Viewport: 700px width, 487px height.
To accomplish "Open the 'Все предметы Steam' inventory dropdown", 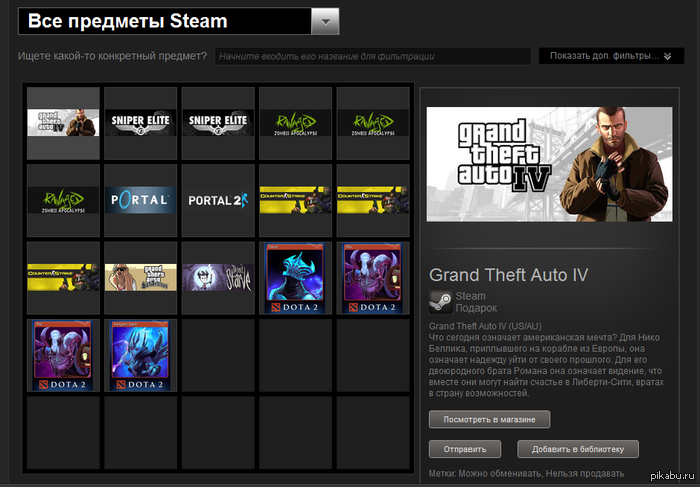I will click(179, 21).
